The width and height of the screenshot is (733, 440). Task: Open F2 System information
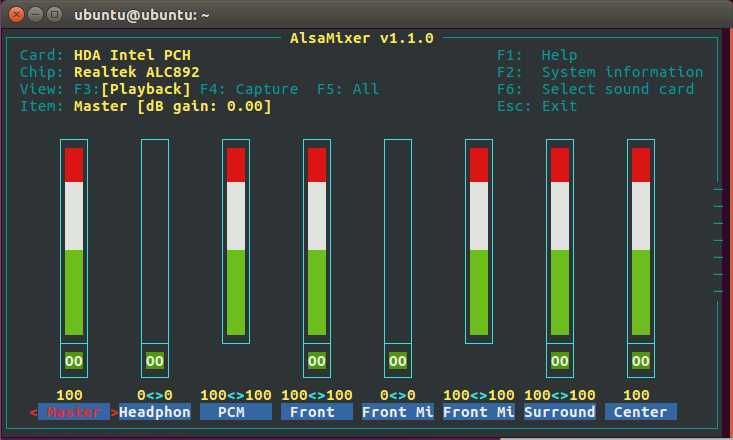[x=600, y=72]
